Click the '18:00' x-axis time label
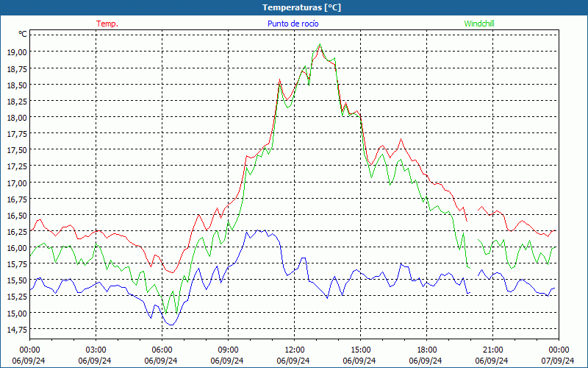The image size is (588, 368). pyautogui.click(x=426, y=350)
